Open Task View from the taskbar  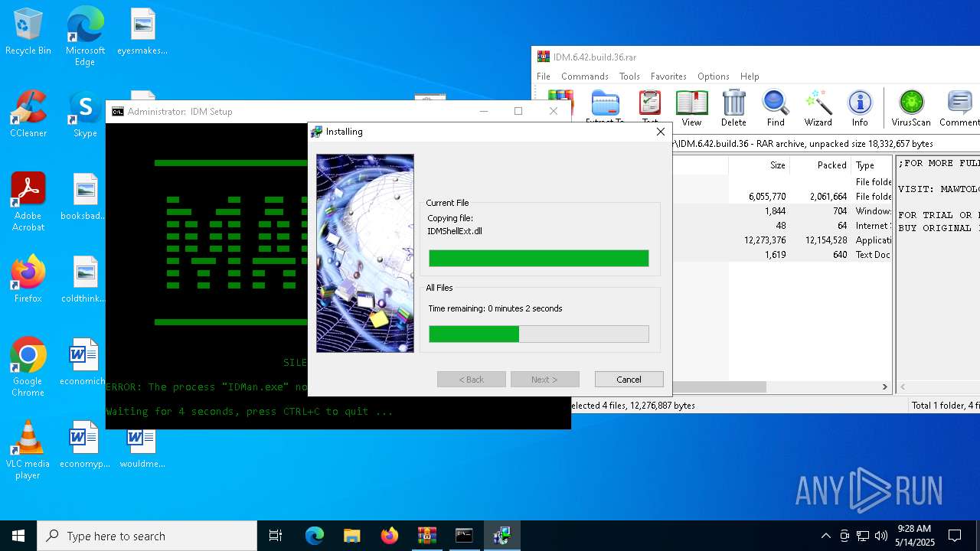(x=276, y=536)
